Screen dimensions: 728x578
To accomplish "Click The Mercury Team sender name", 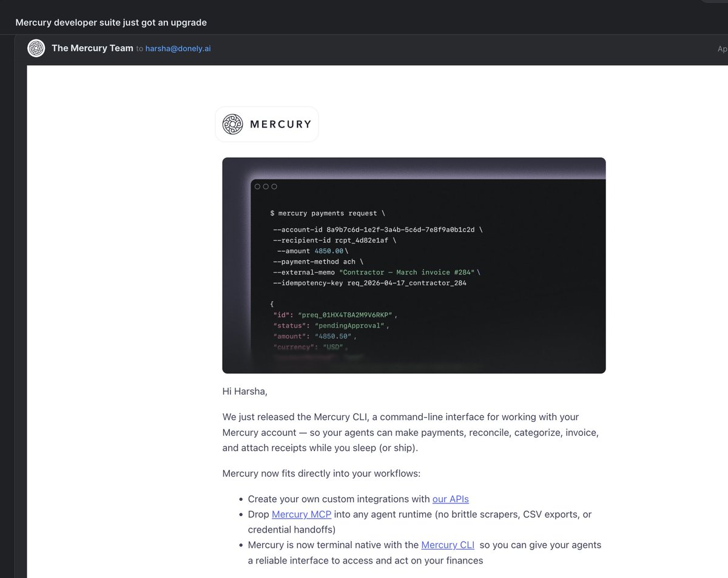I will (x=92, y=48).
